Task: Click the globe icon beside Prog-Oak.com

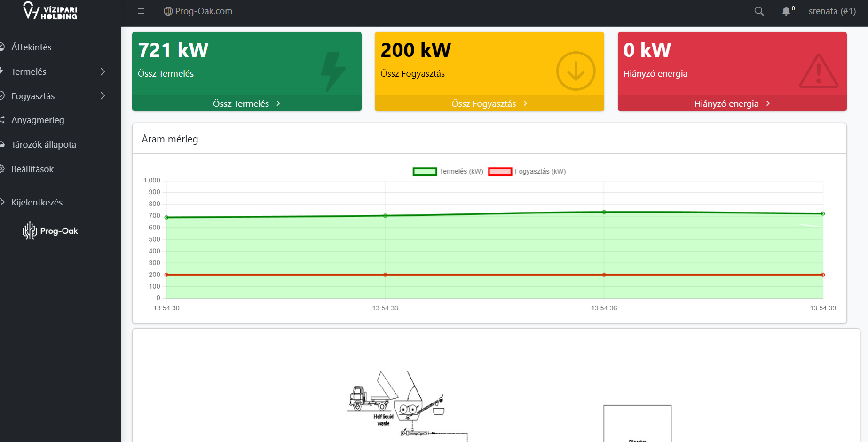Action: [x=168, y=11]
